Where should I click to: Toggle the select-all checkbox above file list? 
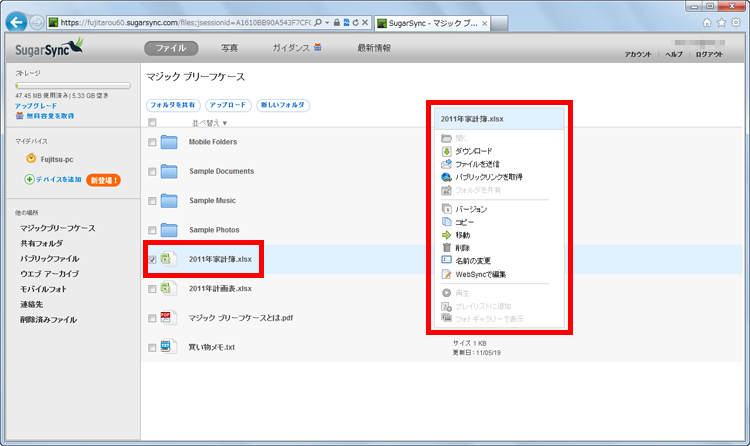(152, 123)
